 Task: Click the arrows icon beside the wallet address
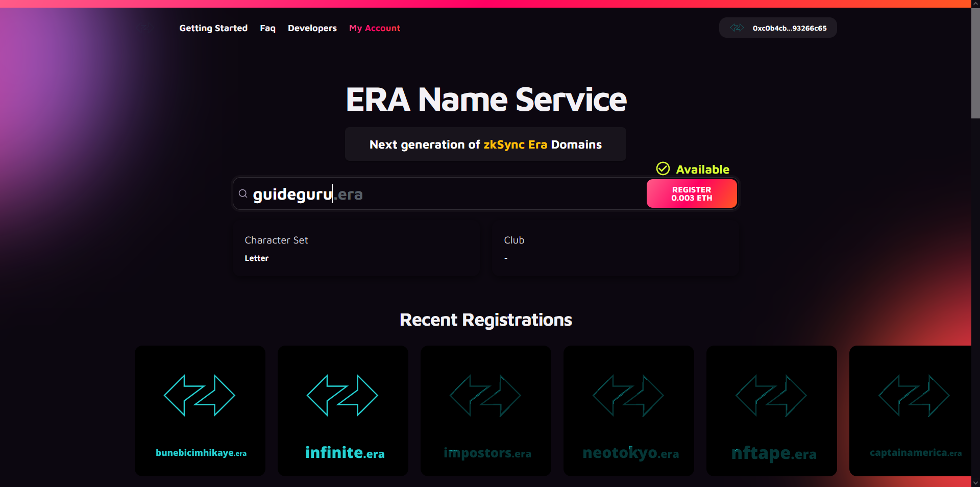click(x=737, y=28)
